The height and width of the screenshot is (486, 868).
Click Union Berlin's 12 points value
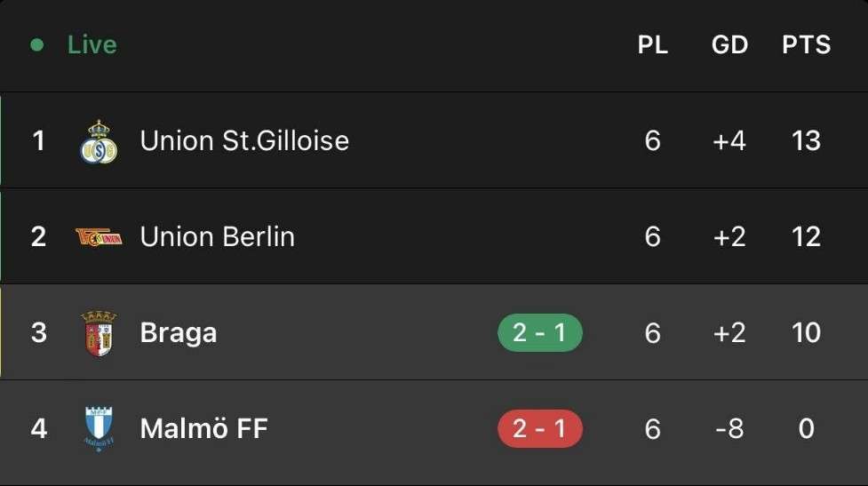point(806,237)
